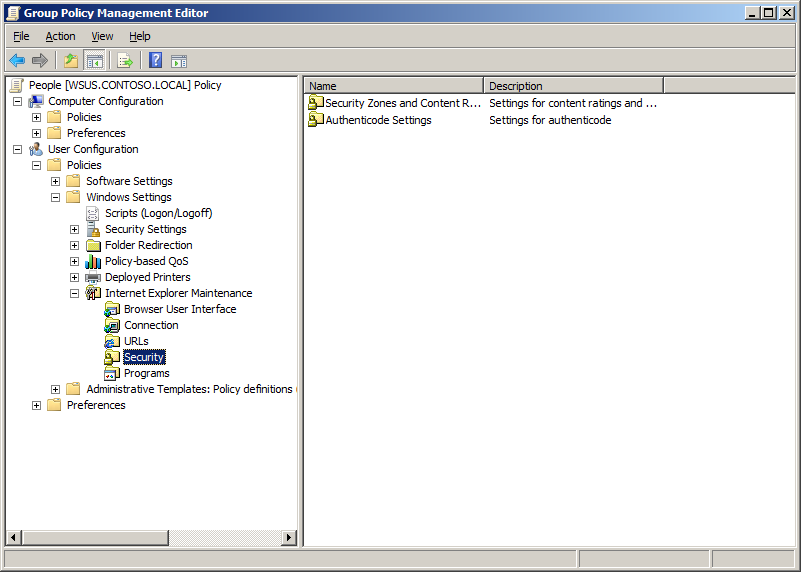Open Help via blue question mark icon

pos(156,60)
